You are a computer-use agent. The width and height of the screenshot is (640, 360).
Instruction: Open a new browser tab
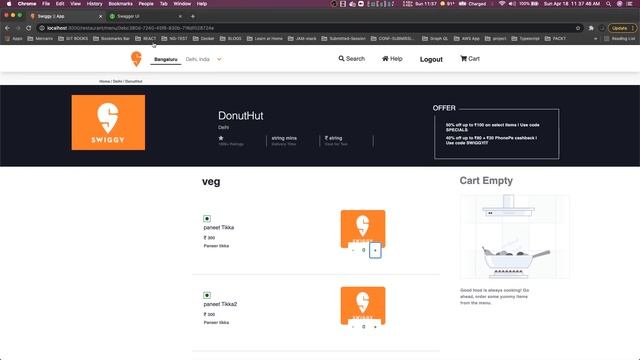click(193, 16)
